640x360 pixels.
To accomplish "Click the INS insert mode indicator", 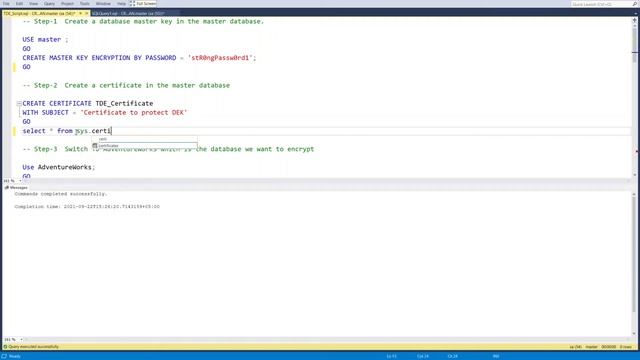I will click(x=496, y=356).
